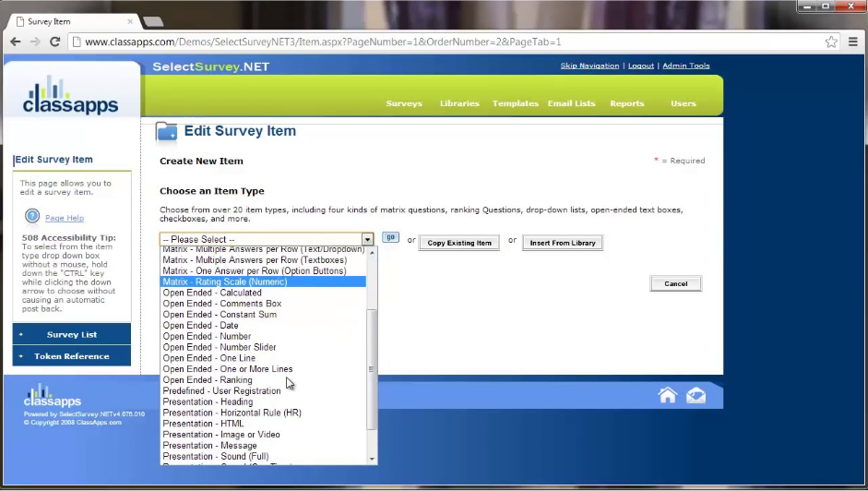The image size is (868, 491).
Task: Open the Surveys menu
Action: pyautogui.click(x=404, y=103)
